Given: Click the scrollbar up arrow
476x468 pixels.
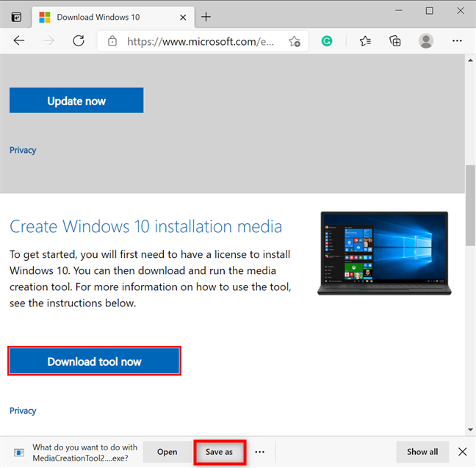Looking at the screenshot, I should tap(471, 60).
